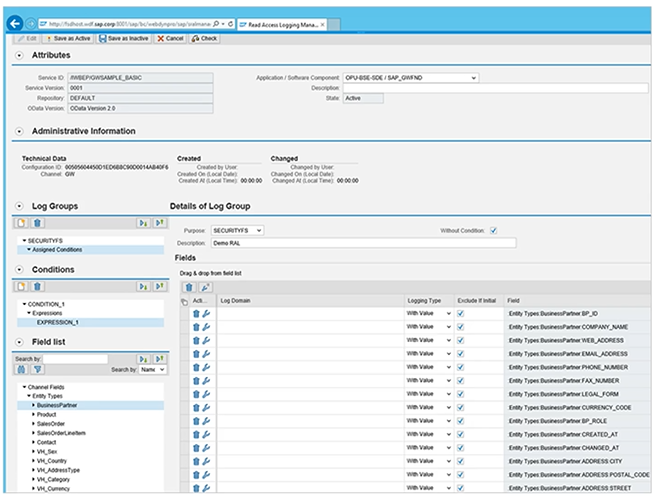Toggle Exclude If Initial for the WEB_ADDRESS field
This screenshot has height=496, width=654.
[460, 341]
